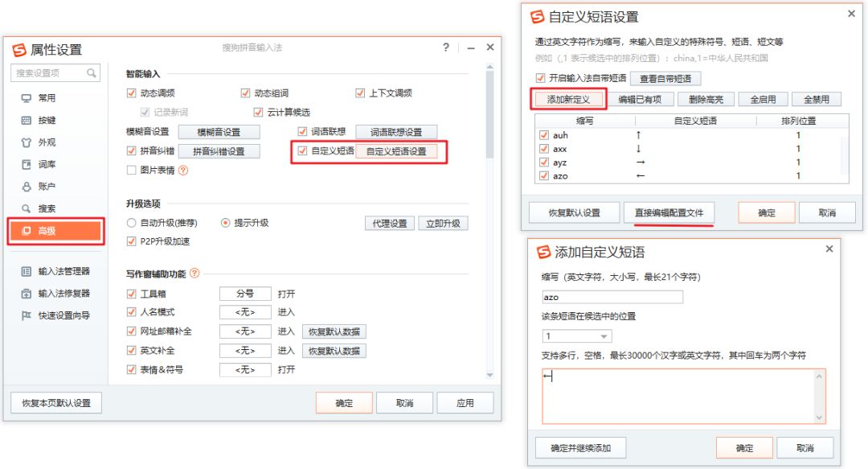Toggle the 动态调频 checkbox
The height and width of the screenshot is (469, 868).
131,93
